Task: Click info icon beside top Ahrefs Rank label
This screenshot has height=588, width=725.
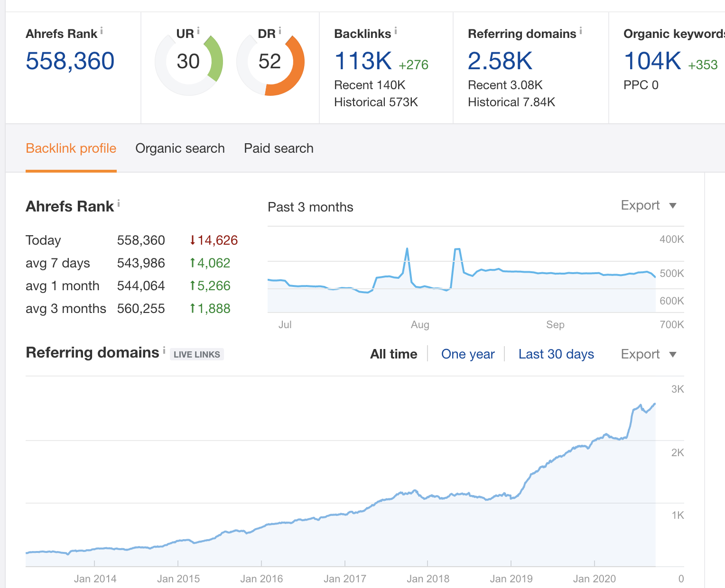Action: click(102, 31)
